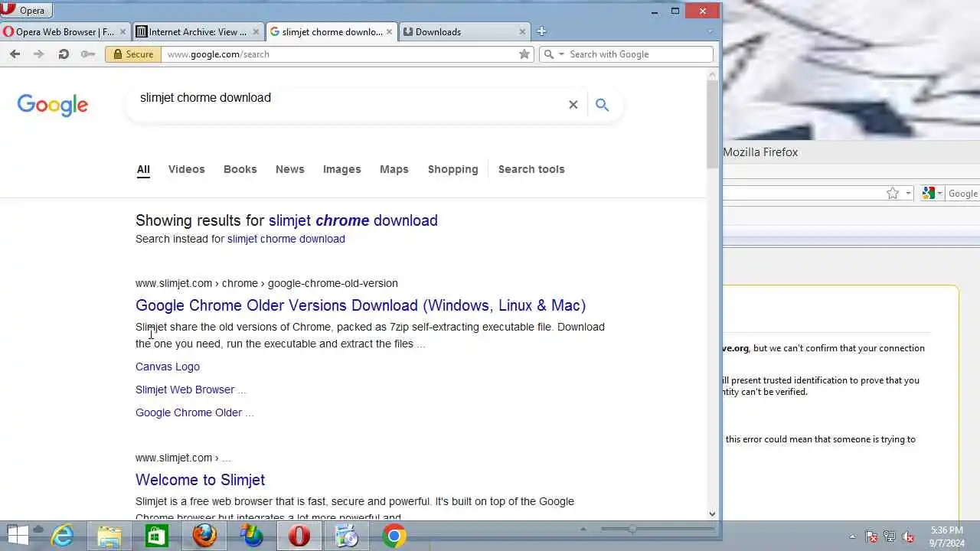Click the slimjet chrome download suggestion link
Viewport: 980px width, 551px height.
tap(353, 220)
